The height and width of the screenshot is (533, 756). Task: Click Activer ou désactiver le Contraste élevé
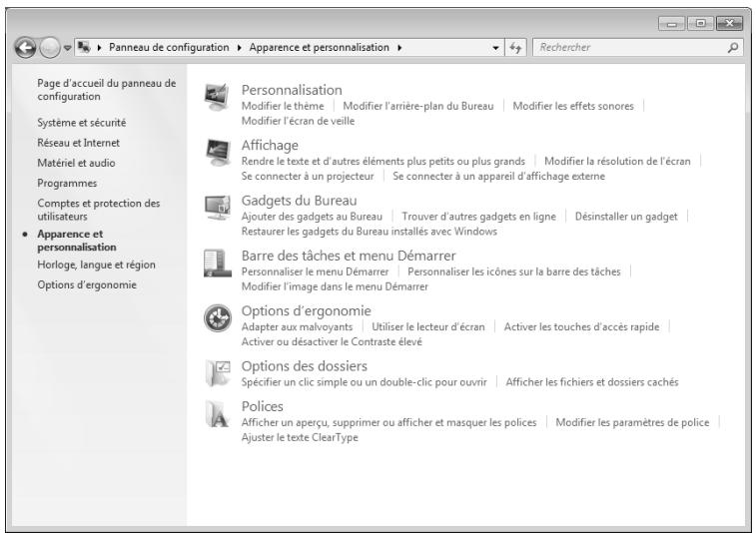pos(332,341)
